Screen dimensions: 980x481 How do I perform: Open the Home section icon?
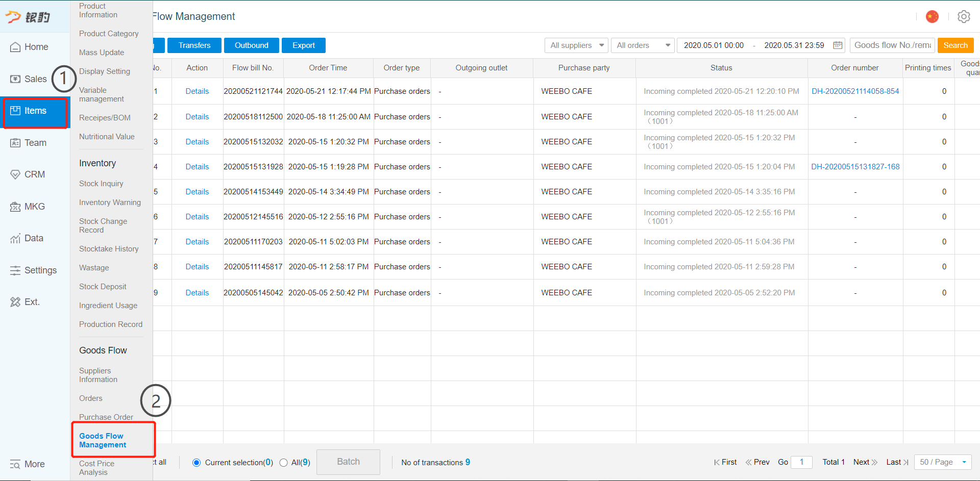click(x=15, y=47)
